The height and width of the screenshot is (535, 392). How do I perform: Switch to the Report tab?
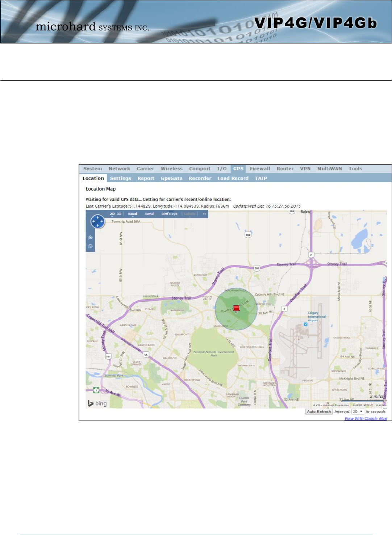coord(146,178)
